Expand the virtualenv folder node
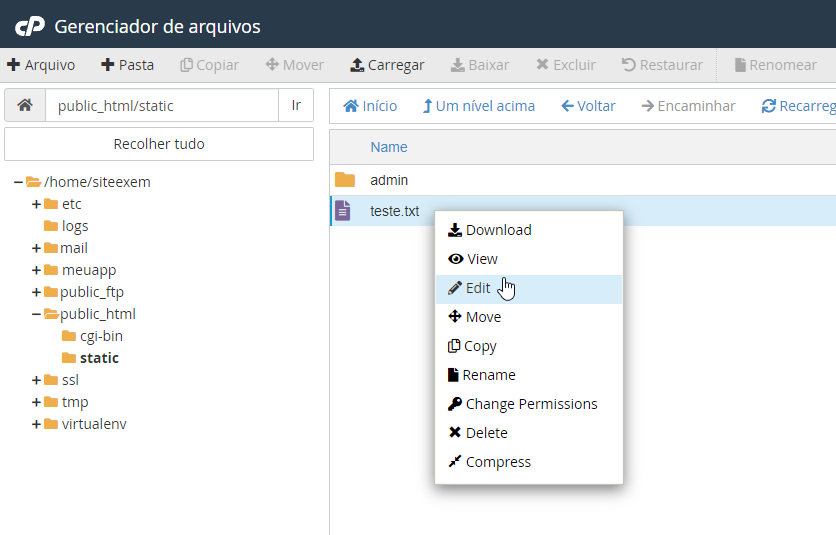 click(x=36, y=424)
